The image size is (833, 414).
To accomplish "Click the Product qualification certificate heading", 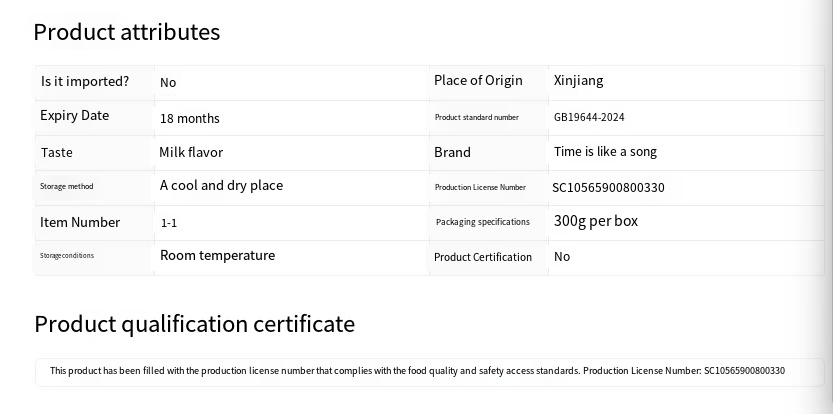I will coord(194,324).
